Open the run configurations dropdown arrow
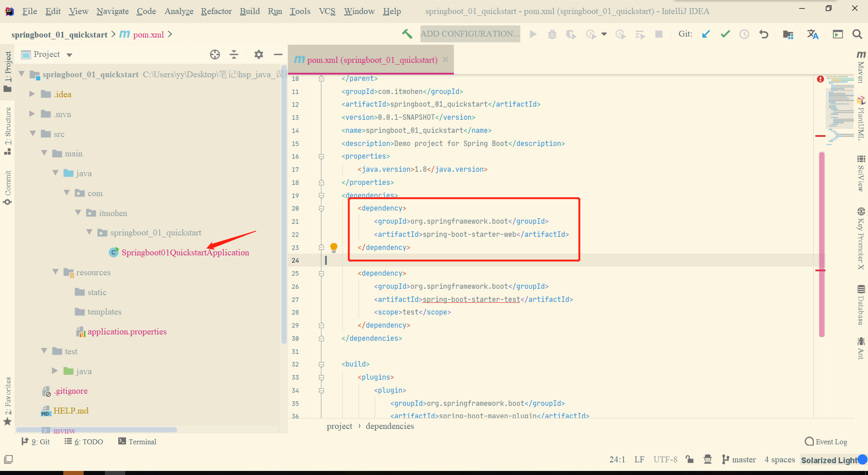The height and width of the screenshot is (475, 868). pos(604,34)
